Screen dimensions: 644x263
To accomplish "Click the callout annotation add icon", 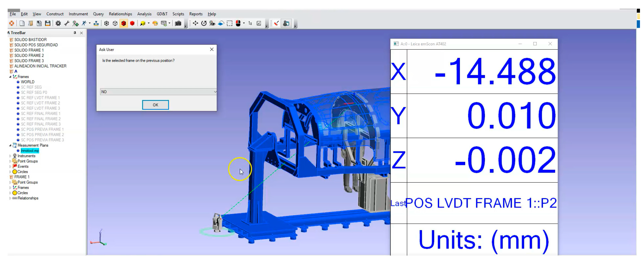I will pyautogui.click(x=164, y=24).
